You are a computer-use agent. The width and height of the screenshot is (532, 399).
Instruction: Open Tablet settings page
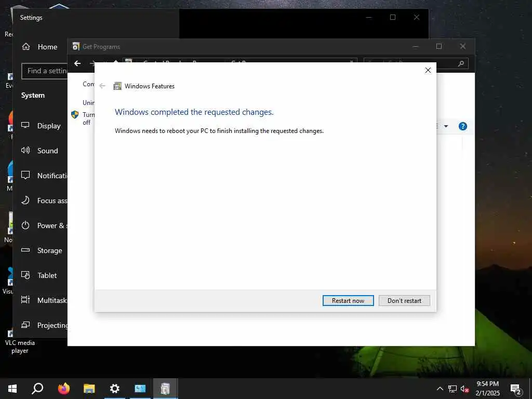[x=39, y=275]
